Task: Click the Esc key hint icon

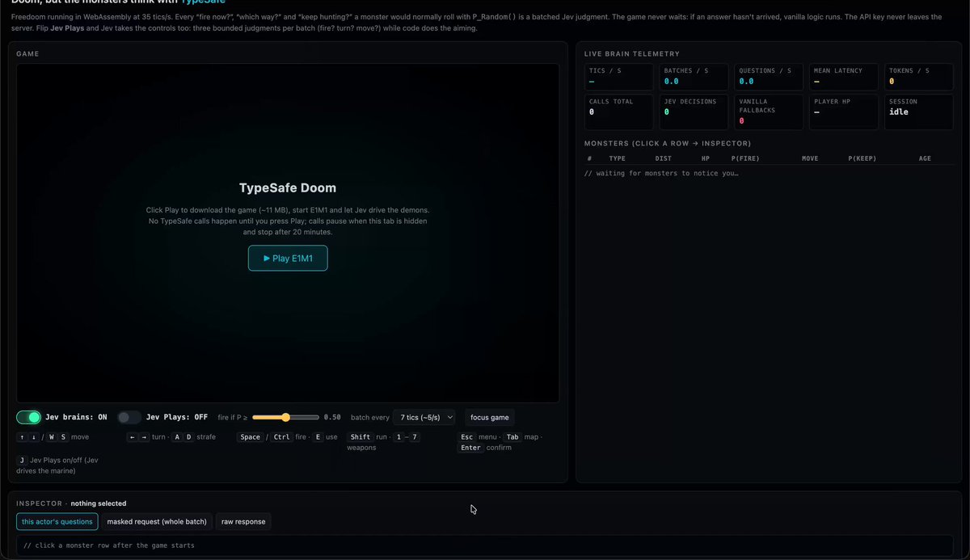Action: click(467, 436)
